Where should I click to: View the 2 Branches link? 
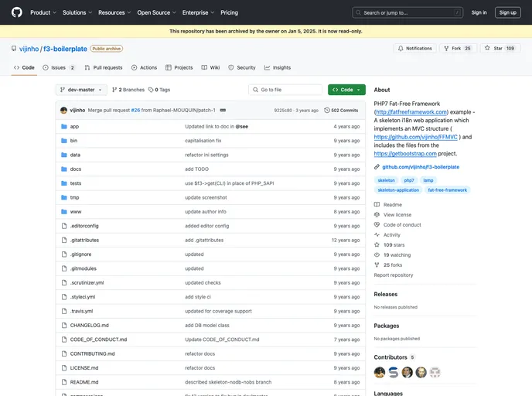(x=128, y=90)
